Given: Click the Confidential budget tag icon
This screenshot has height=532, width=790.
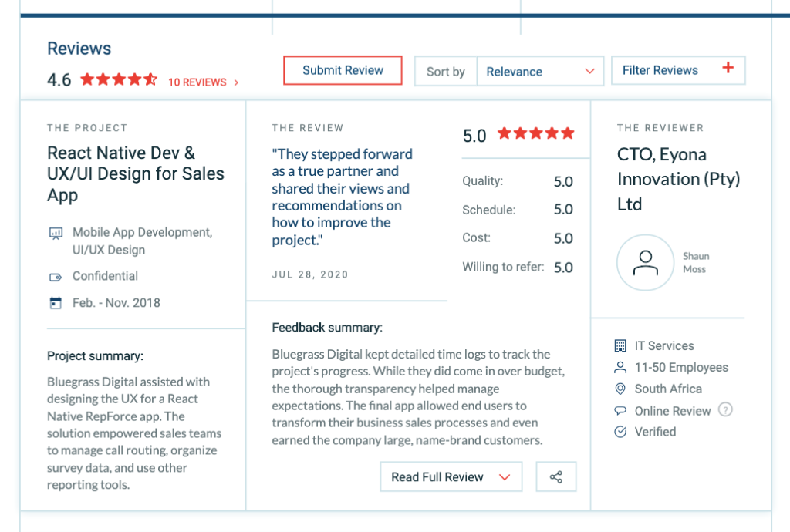Looking at the screenshot, I should click(56, 277).
